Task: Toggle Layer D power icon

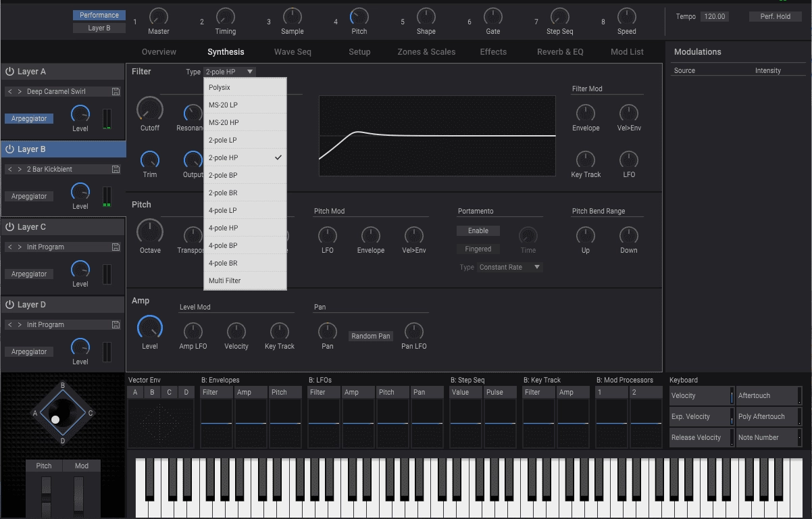Action: pos(10,305)
